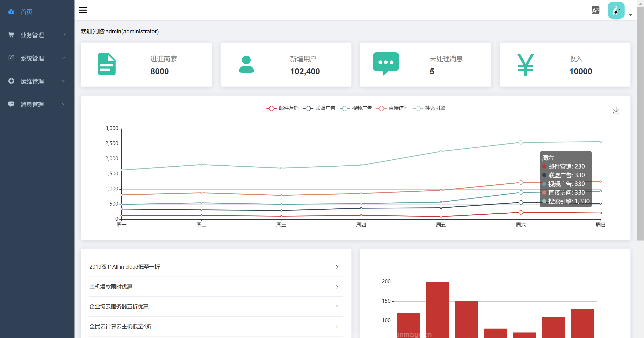The width and height of the screenshot is (644, 338).
Task: Download chart using save-image icon
Action: coord(616,110)
